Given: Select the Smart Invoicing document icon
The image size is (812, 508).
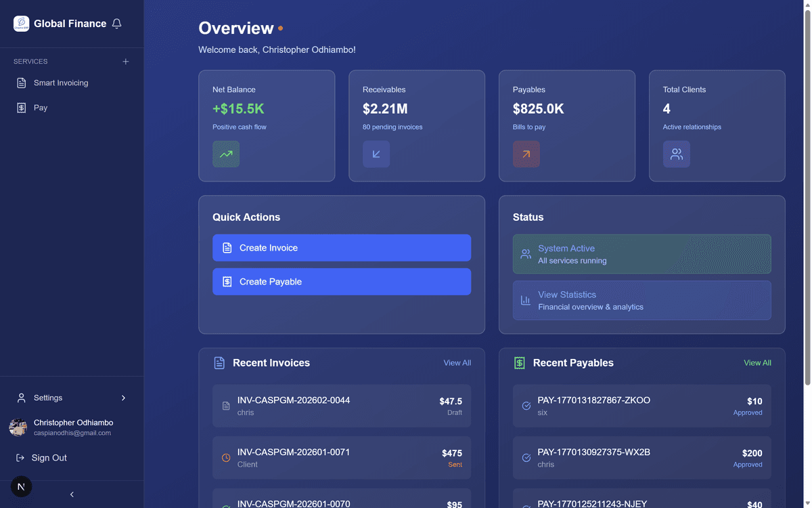Looking at the screenshot, I should (20, 83).
